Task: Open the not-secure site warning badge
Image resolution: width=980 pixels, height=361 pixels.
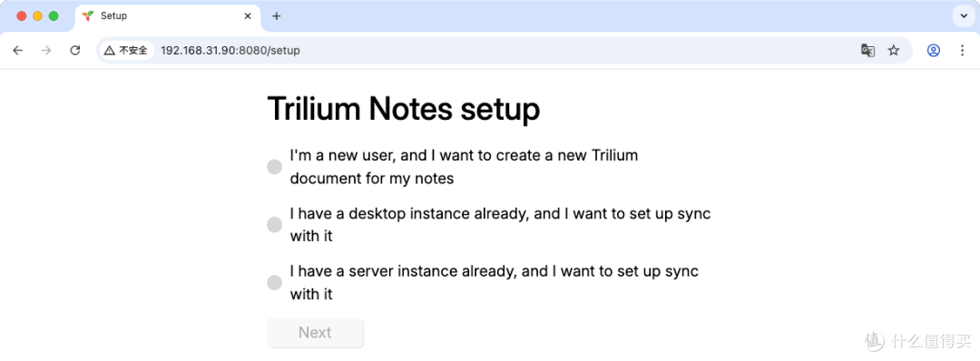Action: tap(126, 51)
